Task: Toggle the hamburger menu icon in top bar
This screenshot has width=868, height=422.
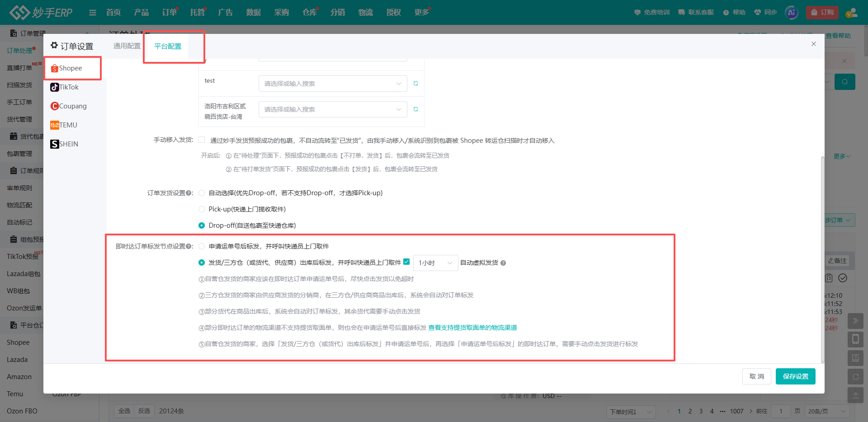Action: pyautogui.click(x=93, y=13)
